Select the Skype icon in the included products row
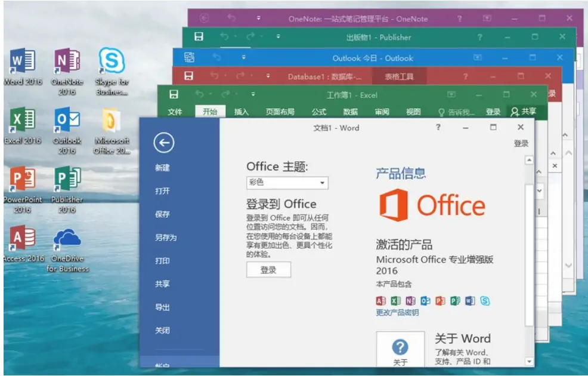This screenshot has width=588, height=376. (485, 301)
